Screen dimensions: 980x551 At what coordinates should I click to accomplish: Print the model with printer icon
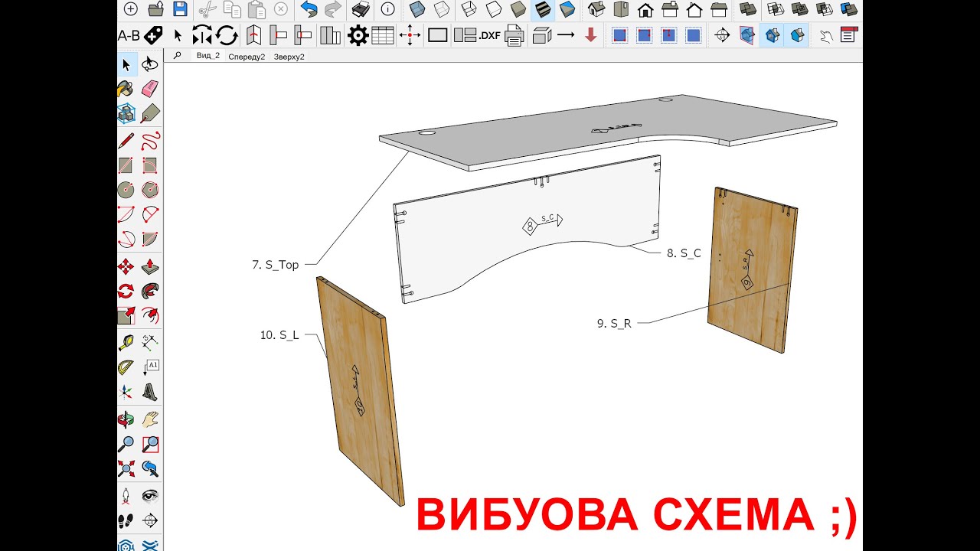point(361,9)
